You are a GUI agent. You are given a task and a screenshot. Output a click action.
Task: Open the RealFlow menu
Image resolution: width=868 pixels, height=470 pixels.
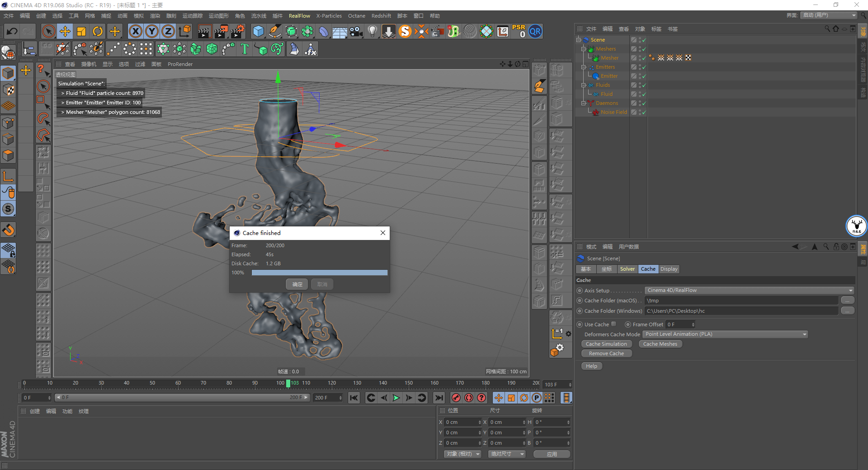[x=299, y=16]
